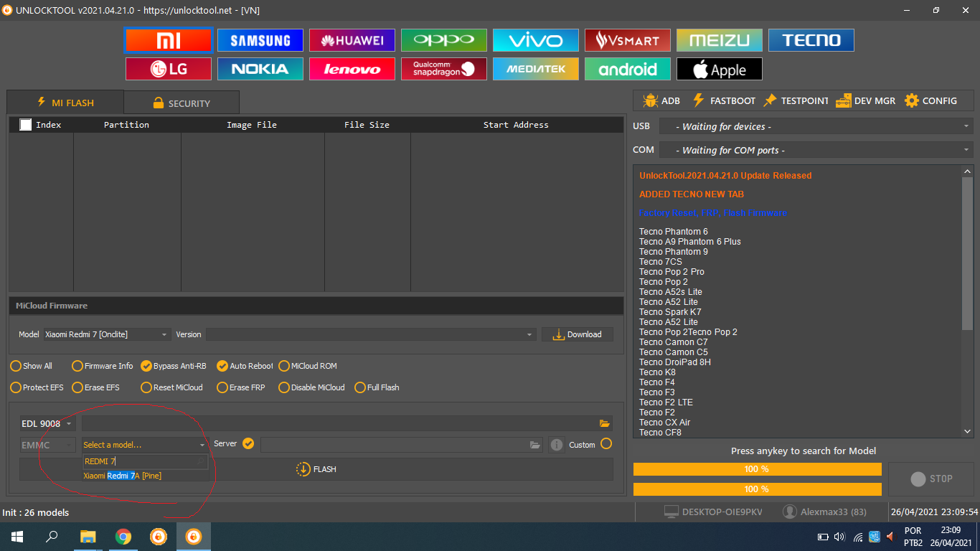Screen dimensions: 980x551
Task: Open the Config gear settings
Action: [x=930, y=100]
